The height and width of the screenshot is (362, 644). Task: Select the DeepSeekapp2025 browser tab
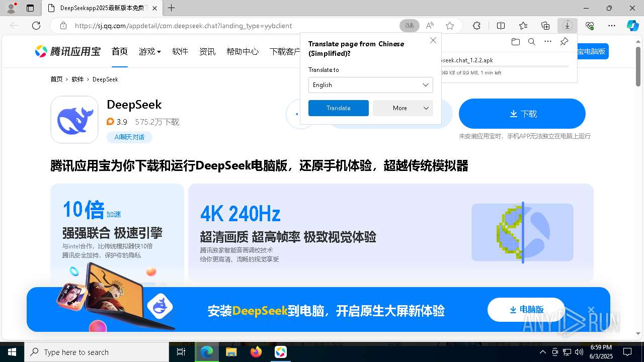[x=102, y=8]
